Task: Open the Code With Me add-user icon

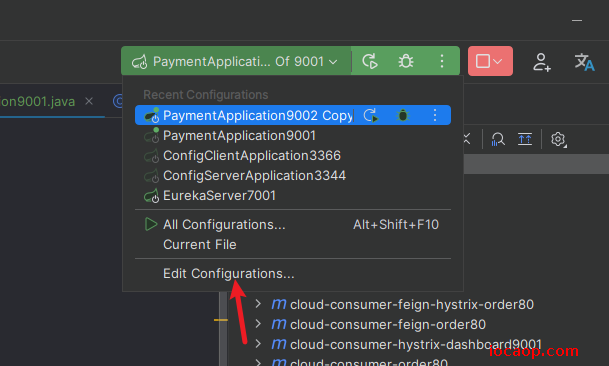Action: (x=541, y=62)
